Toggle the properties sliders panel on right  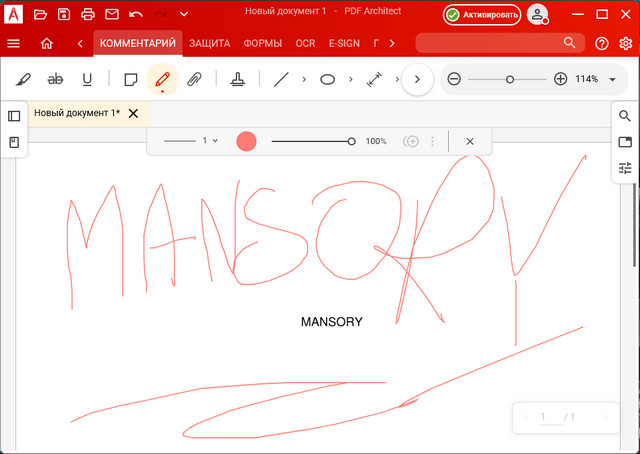point(625,168)
